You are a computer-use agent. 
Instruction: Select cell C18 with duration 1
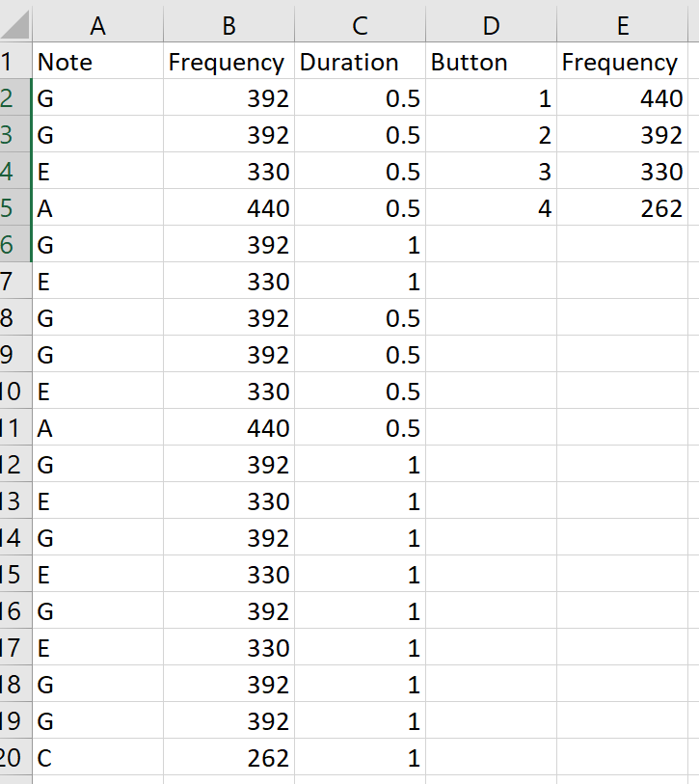pos(360,684)
